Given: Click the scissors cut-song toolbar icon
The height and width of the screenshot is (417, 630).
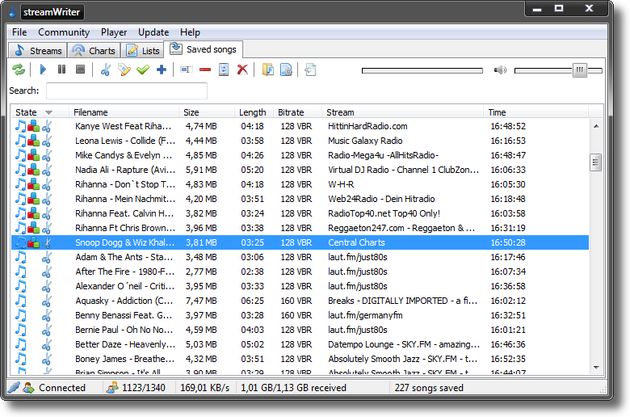Looking at the screenshot, I should click(x=105, y=70).
